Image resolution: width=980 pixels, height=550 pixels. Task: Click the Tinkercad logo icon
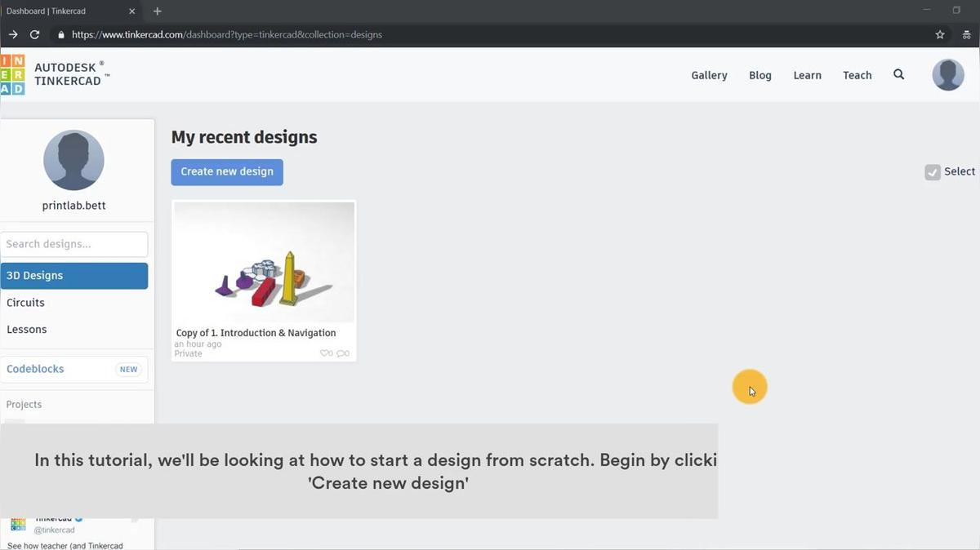[12, 74]
